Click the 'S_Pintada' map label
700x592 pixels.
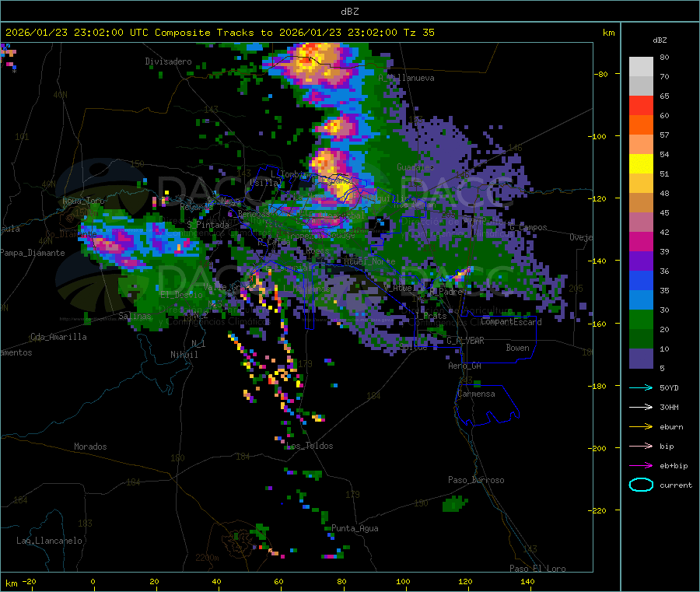pos(208,225)
